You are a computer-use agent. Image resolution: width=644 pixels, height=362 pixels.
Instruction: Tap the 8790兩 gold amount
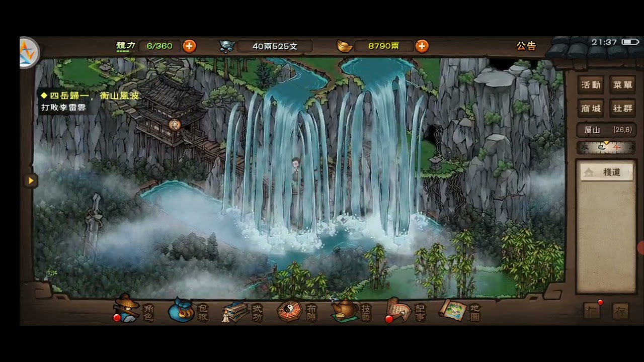(383, 46)
